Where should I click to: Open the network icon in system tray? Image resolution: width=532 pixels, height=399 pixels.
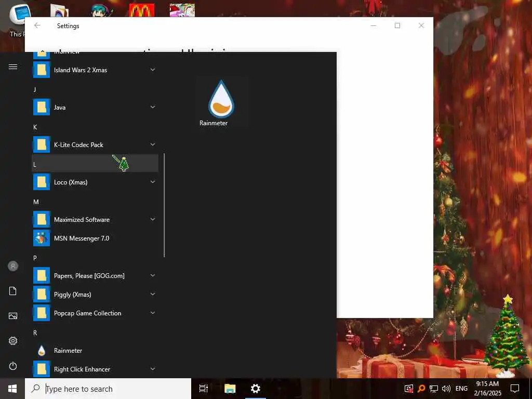[434, 389]
